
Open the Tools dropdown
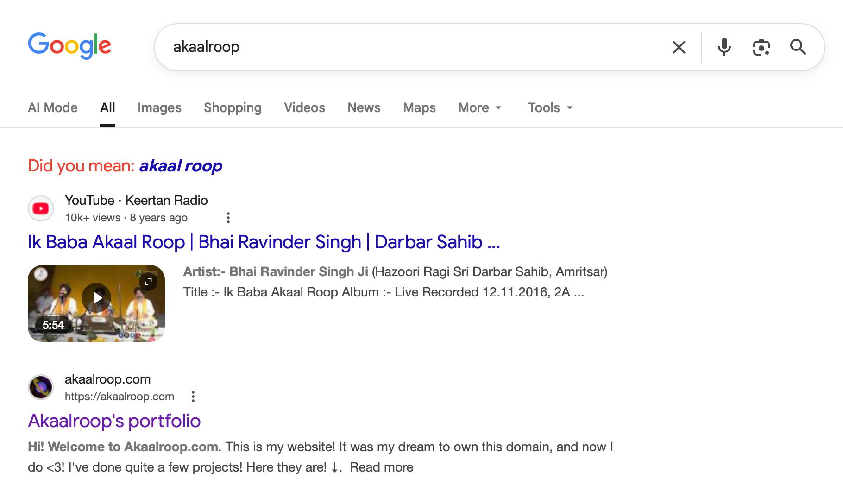(550, 107)
